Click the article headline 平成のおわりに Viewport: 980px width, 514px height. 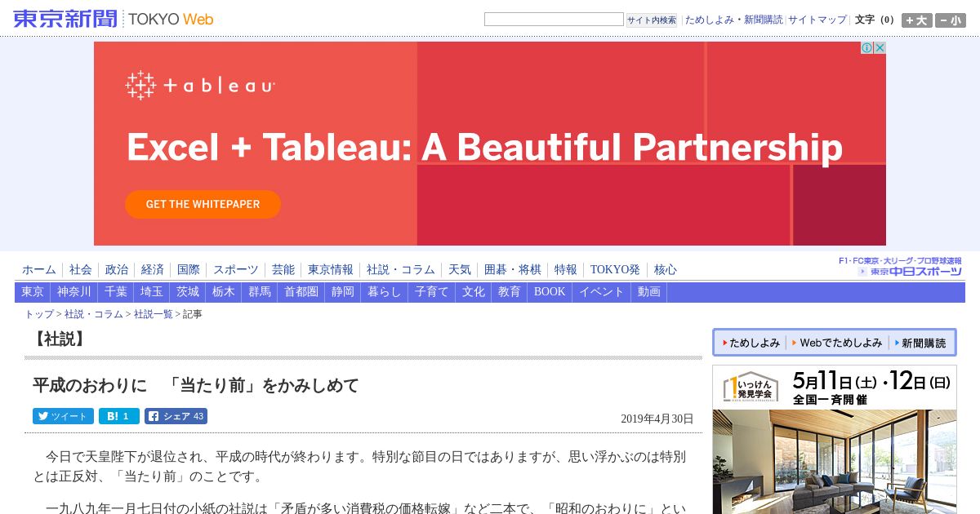tap(196, 385)
